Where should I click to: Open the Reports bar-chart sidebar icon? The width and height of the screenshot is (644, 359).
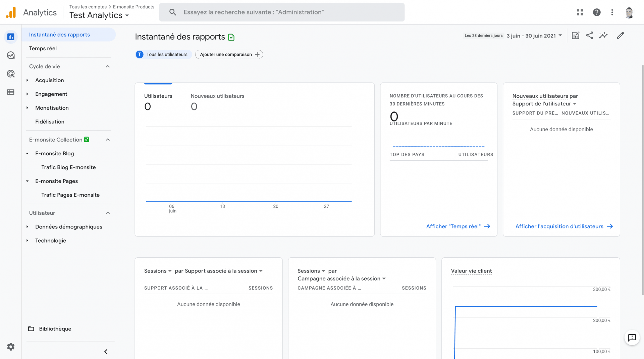(x=11, y=37)
